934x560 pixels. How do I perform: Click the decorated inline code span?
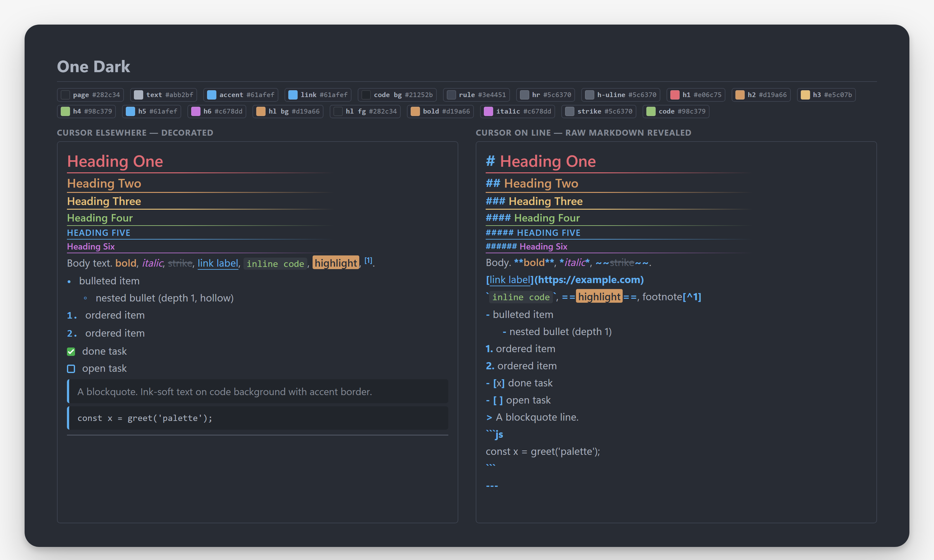[x=275, y=264]
